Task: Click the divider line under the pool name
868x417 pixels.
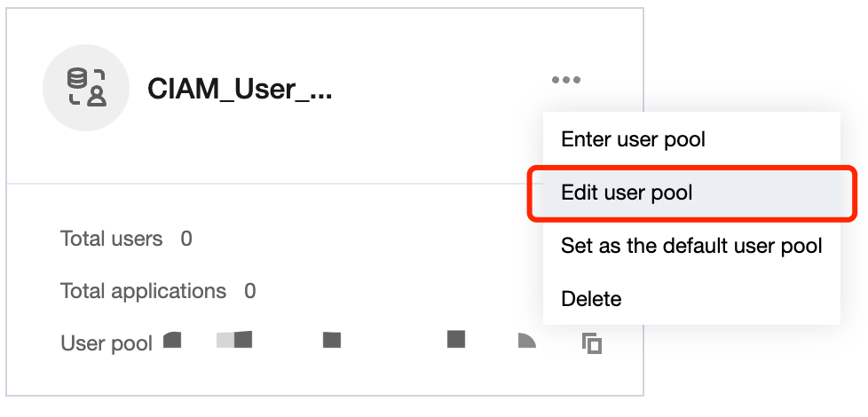Action: point(266,184)
